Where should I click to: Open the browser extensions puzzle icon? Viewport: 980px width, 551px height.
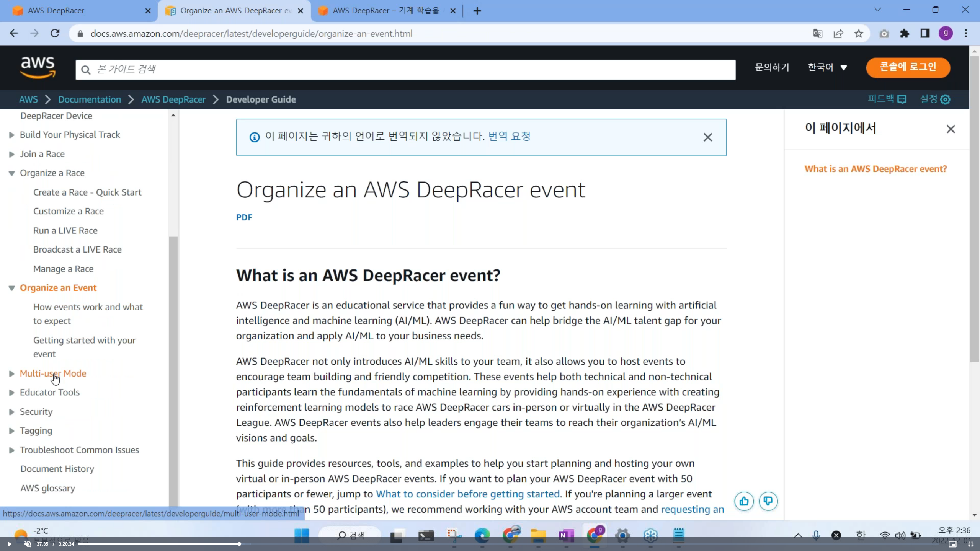tap(905, 34)
